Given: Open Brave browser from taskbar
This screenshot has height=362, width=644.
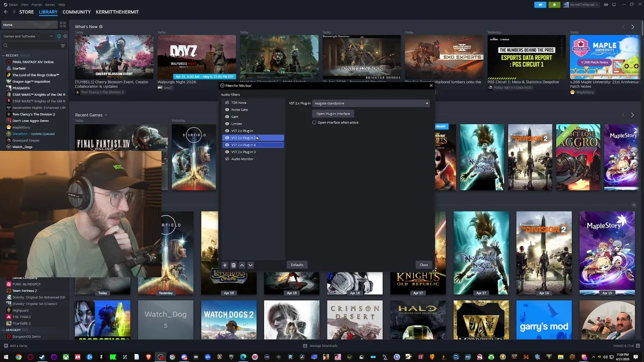Looking at the screenshot, I should point(148,357).
